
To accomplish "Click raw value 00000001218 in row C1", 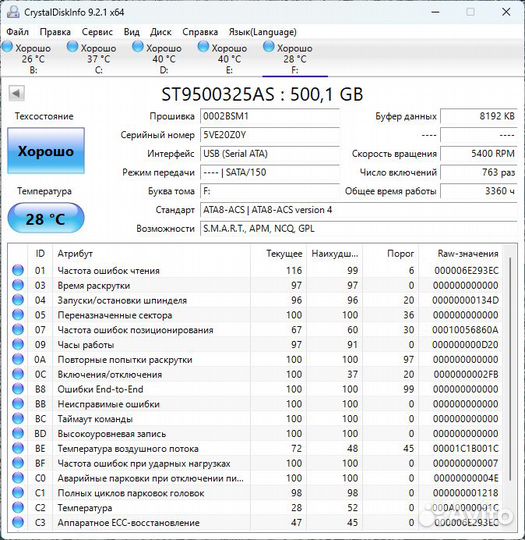I will (466, 493).
